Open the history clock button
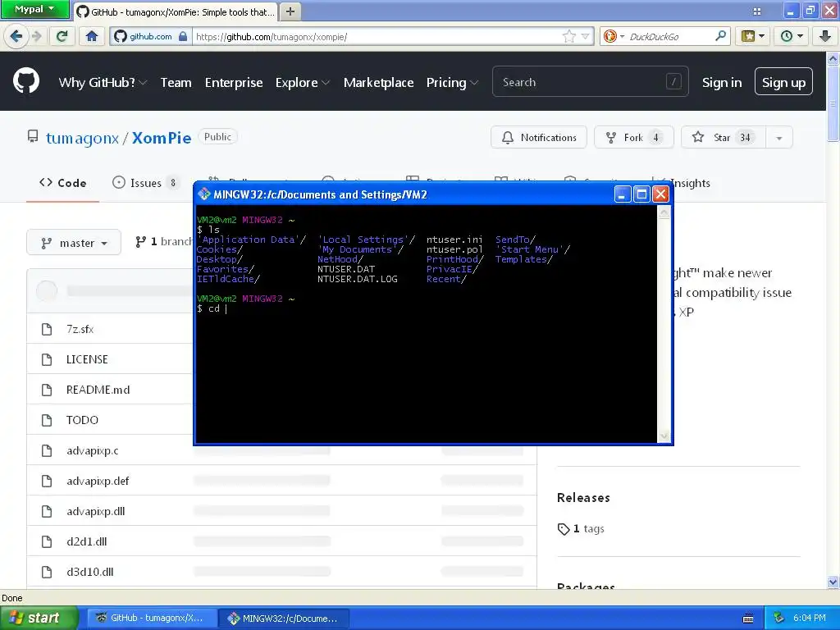 (x=792, y=36)
